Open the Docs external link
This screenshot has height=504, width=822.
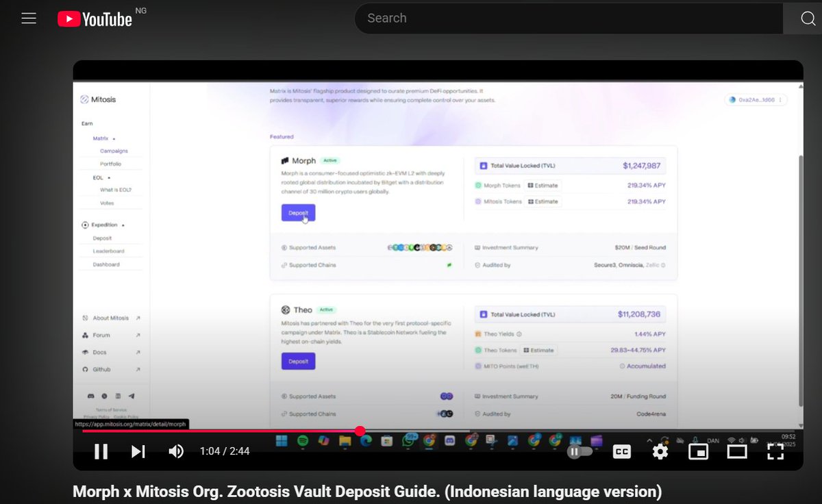111,352
